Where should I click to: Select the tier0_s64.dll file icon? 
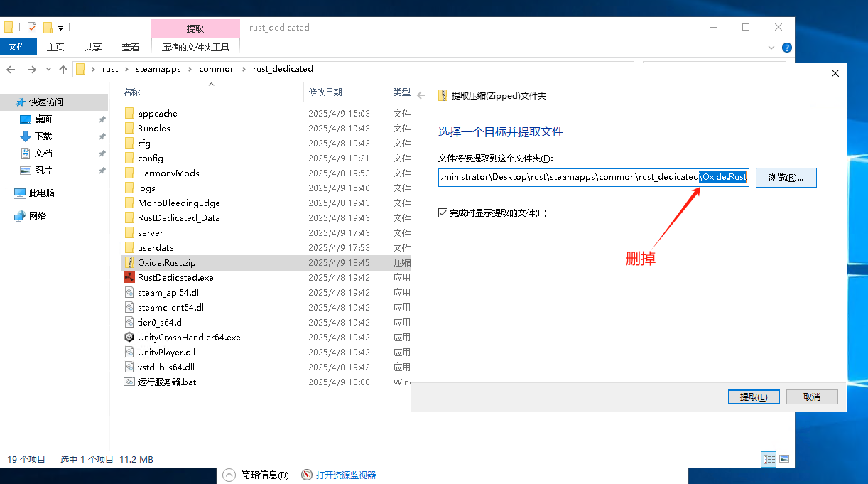(x=129, y=322)
